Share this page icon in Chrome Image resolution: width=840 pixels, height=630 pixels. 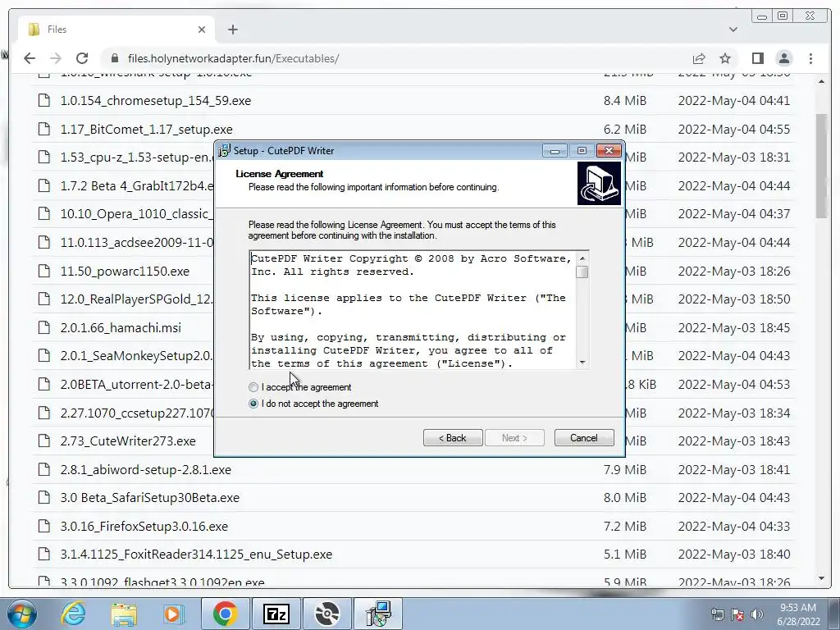coord(699,58)
